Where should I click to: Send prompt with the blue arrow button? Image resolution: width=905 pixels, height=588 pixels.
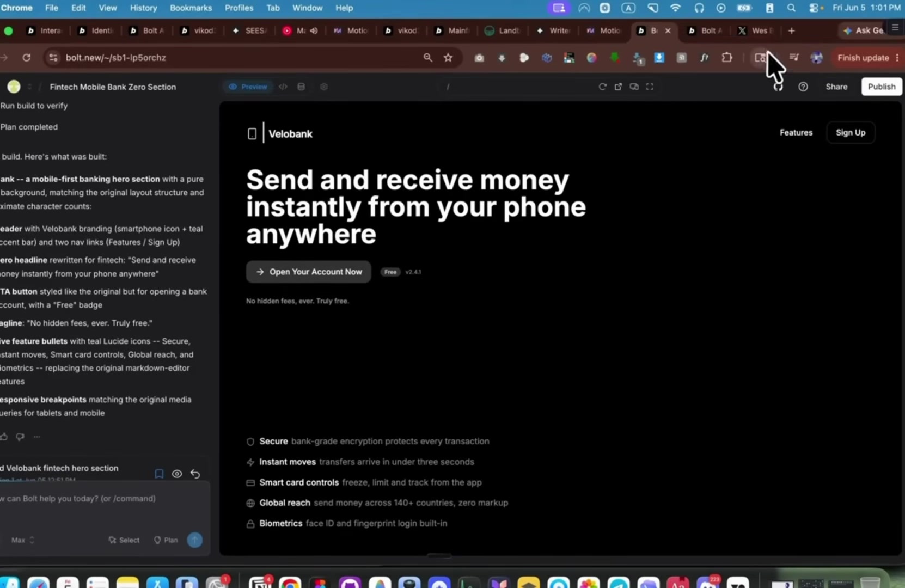pyautogui.click(x=195, y=540)
